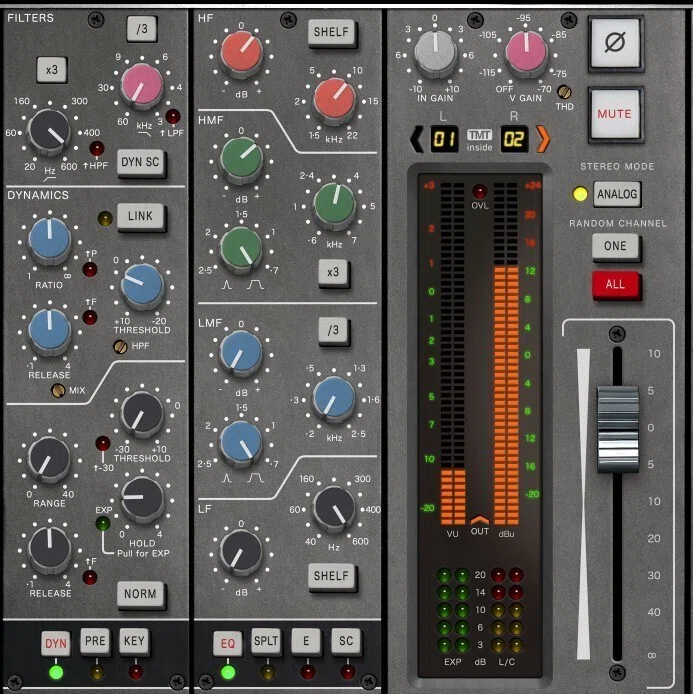This screenshot has height=694, width=693.
Task: Click the blue compressor RELEASE knob
Action: tap(50, 332)
